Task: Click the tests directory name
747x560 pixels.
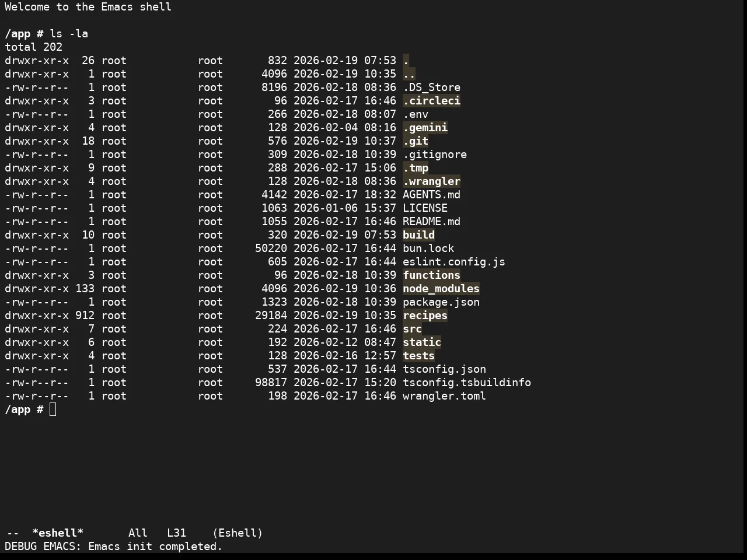Action: pyautogui.click(x=418, y=356)
